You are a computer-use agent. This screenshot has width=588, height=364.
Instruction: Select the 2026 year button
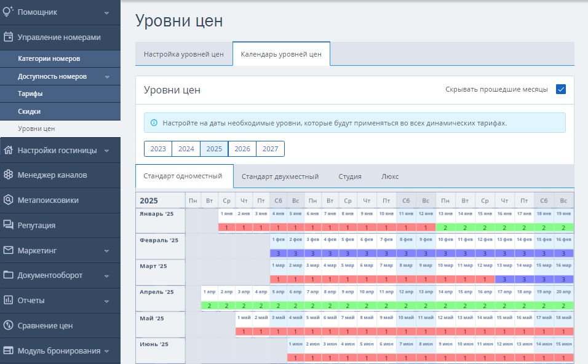[x=242, y=149]
